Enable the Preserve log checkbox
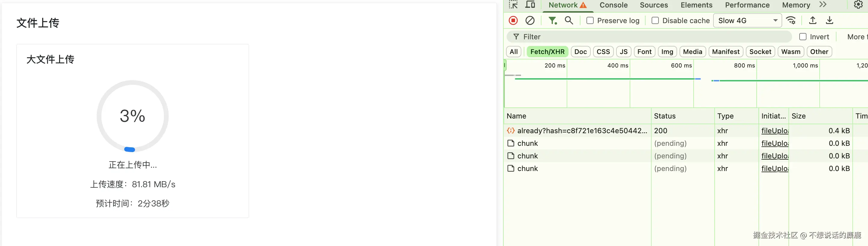The image size is (868, 246). pyautogui.click(x=590, y=21)
